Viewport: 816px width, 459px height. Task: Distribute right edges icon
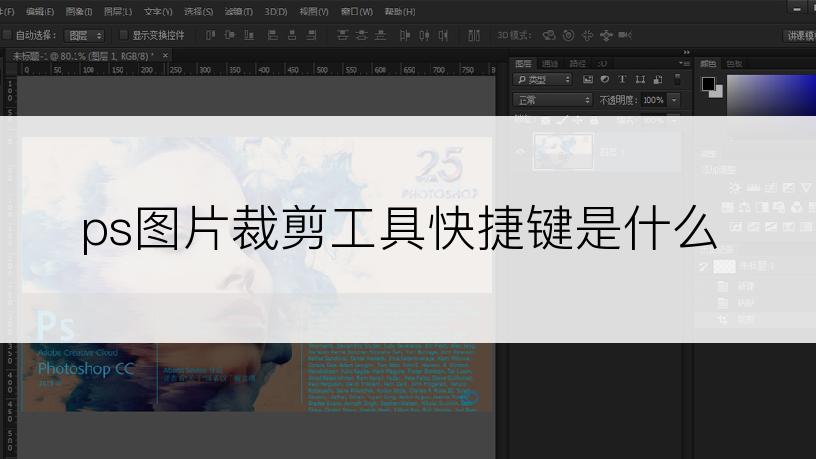coord(443,35)
